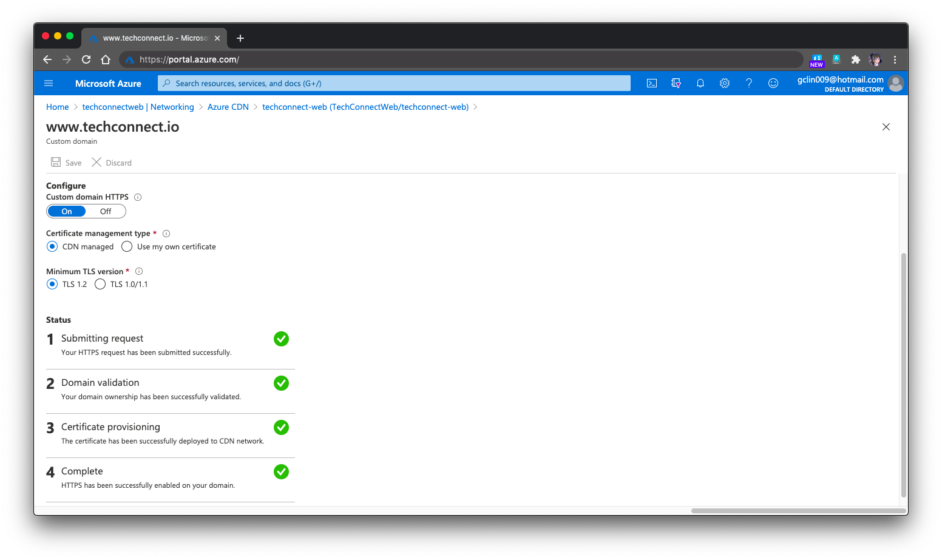Open account menu for gclin009@hotmail.com
Screen dimensions: 942x560
(x=850, y=83)
